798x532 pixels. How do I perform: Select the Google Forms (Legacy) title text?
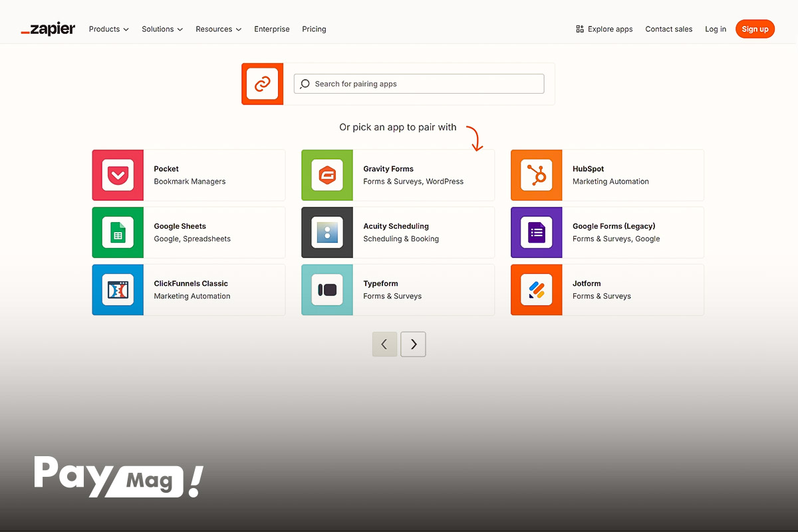(x=614, y=226)
